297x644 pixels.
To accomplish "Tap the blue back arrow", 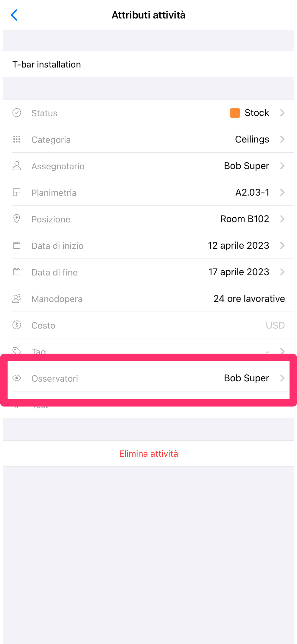I will tap(14, 15).
